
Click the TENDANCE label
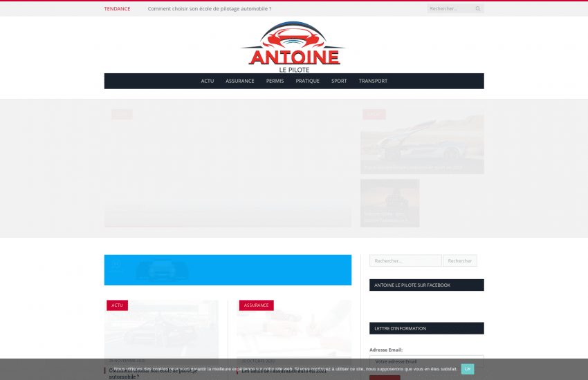(117, 8)
